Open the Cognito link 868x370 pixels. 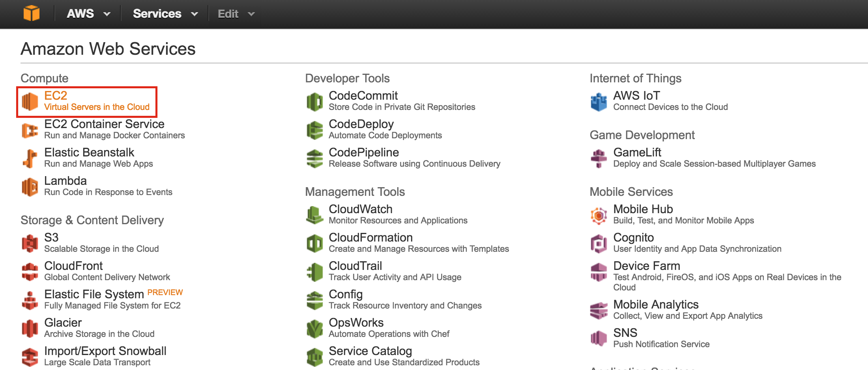pyautogui.click(x=634, y=237)
